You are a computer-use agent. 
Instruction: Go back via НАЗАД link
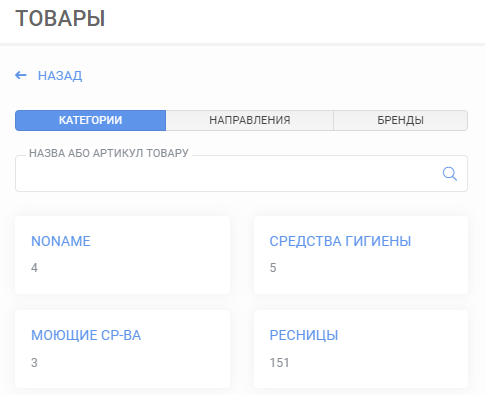[60, 76]
